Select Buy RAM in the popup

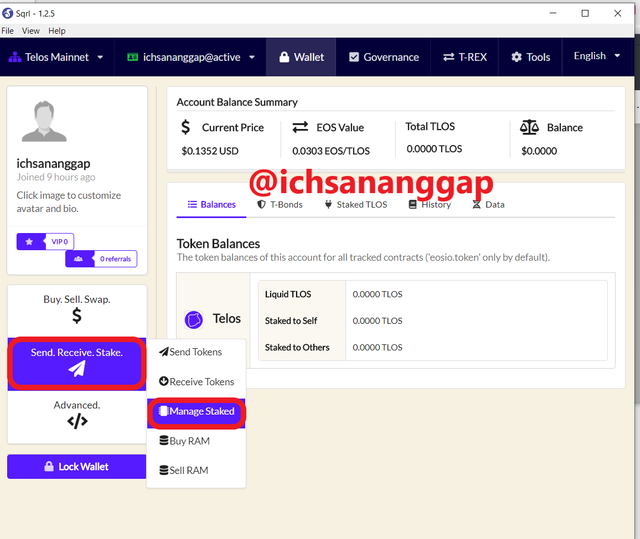click(x=196, y=441)
